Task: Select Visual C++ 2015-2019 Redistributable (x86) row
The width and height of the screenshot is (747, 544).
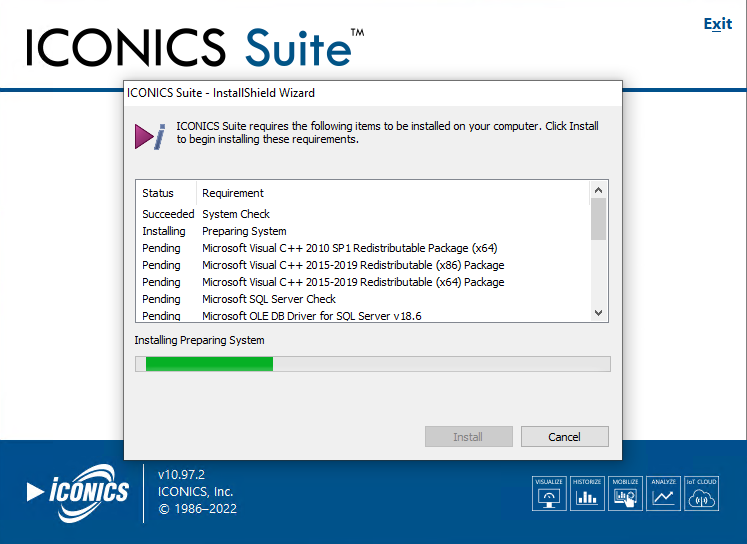Action: [x=363, y=265]
